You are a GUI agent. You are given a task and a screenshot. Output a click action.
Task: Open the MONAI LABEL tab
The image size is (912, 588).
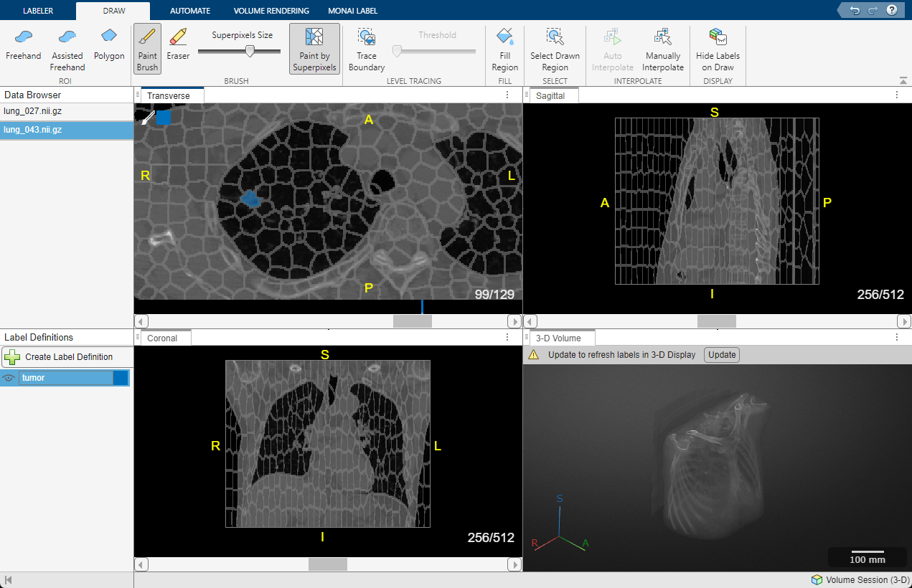352,10
